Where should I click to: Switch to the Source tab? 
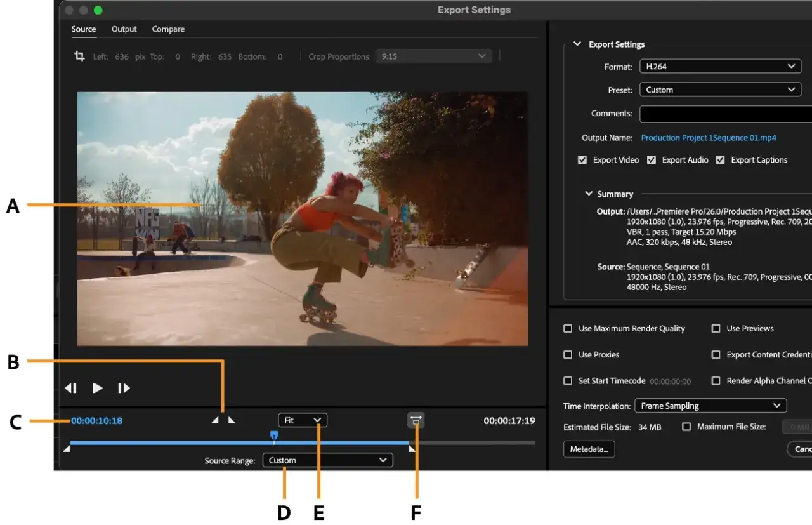coord(84,29)
